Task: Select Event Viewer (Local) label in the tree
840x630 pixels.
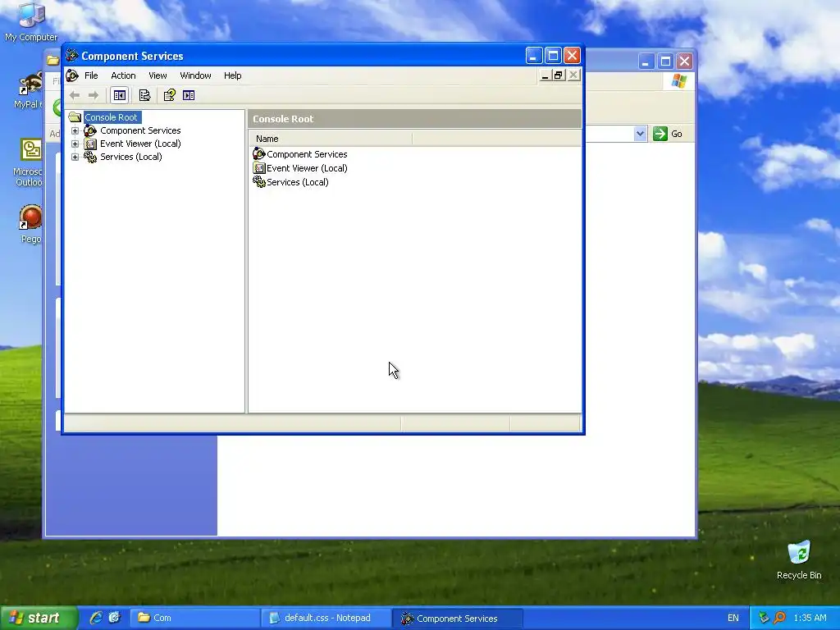Action: (x=140, y=144)
